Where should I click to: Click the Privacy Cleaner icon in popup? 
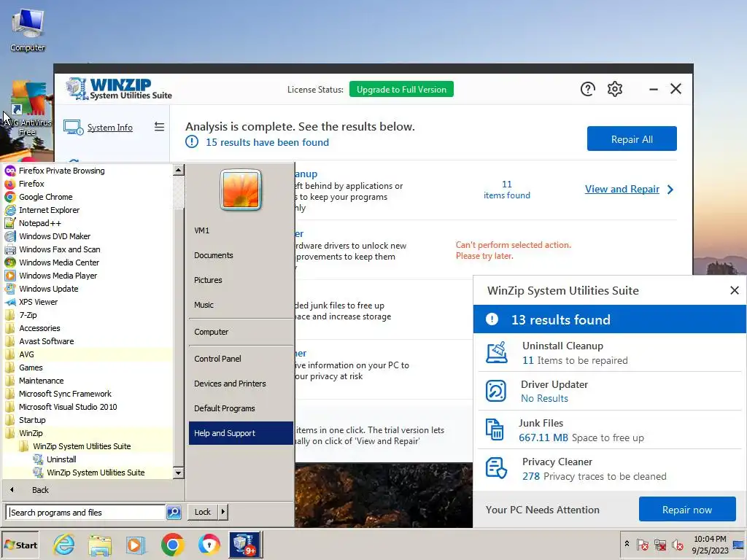496,467
